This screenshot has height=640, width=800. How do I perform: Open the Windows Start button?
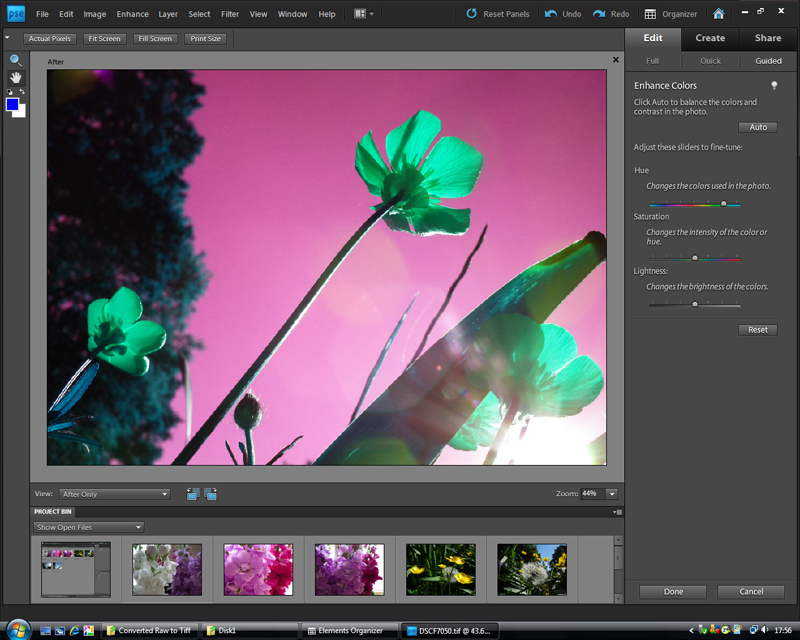(x=18, y=630)
